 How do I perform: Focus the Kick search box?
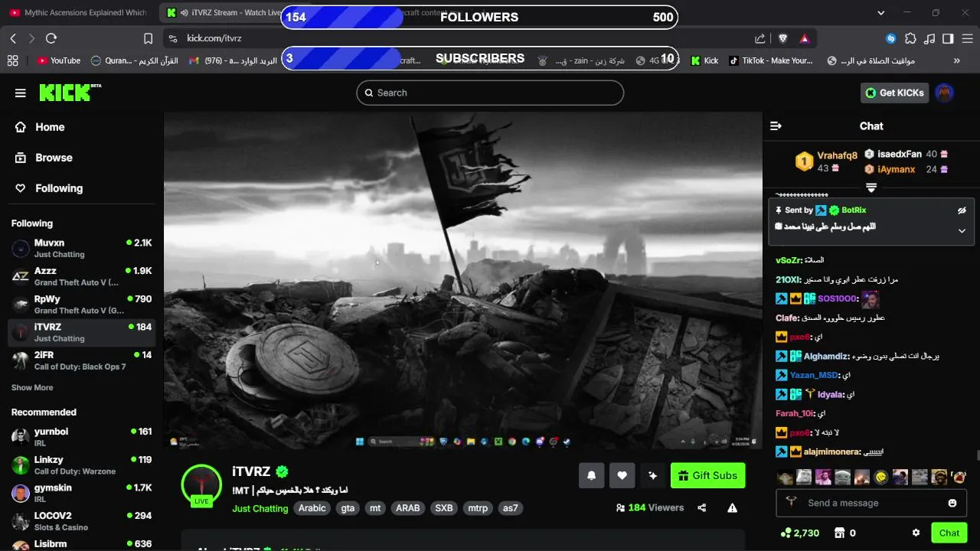[x=490, y=93]
